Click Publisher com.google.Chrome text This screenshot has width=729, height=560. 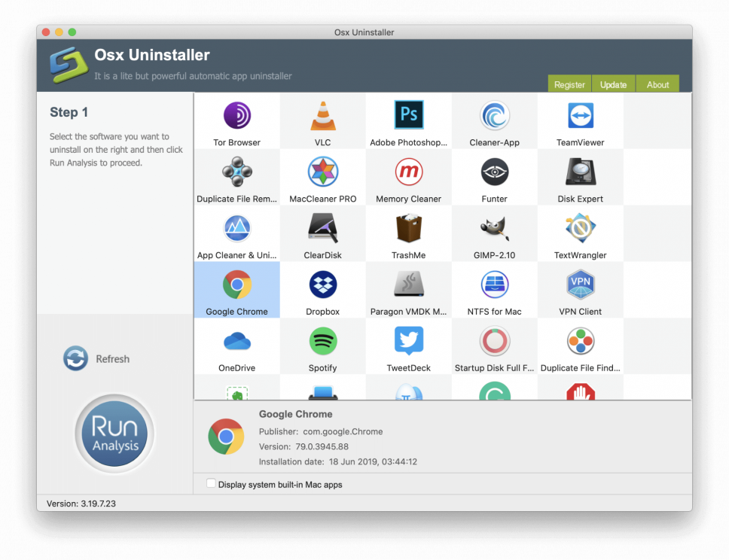pyautogui.click(x=321, y=431)
